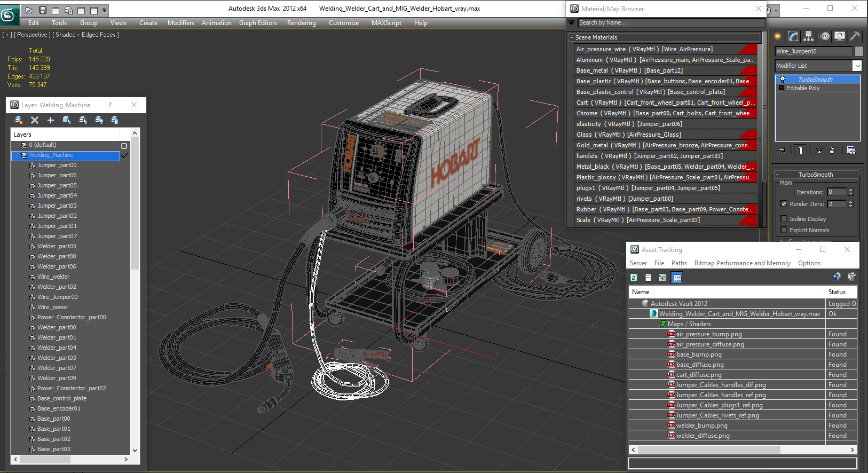868x473 pixels.
Task: Toggle TurboSmooth modifier lightbulb on/off
Action: [783, 80]
